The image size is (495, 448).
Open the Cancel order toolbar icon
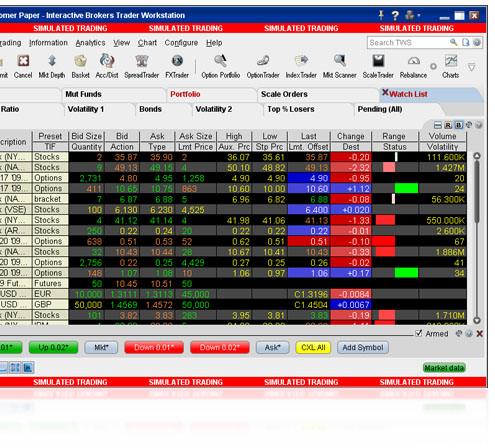23,66
